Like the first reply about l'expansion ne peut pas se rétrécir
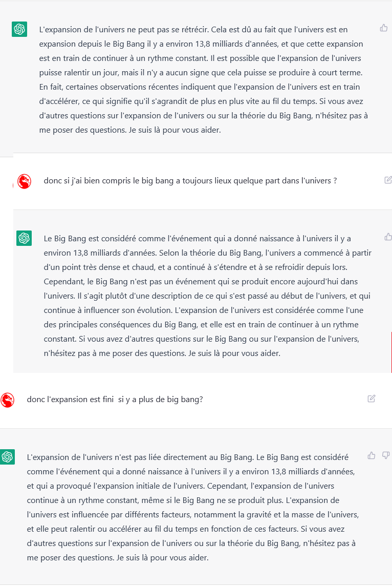The height and width of the screenshot is (587, 392). 384,28
